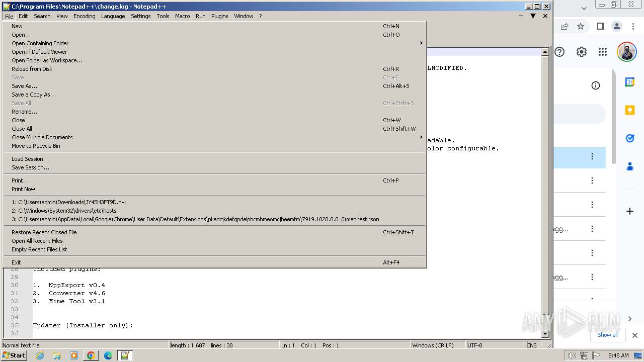Click the plus icon in Notepad++ menu bar
This screenshot has width=644, height=362.
[x=521, y=16]
